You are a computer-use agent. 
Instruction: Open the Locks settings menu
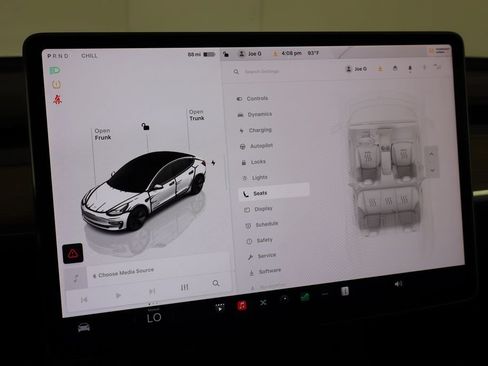pos(254,162)
